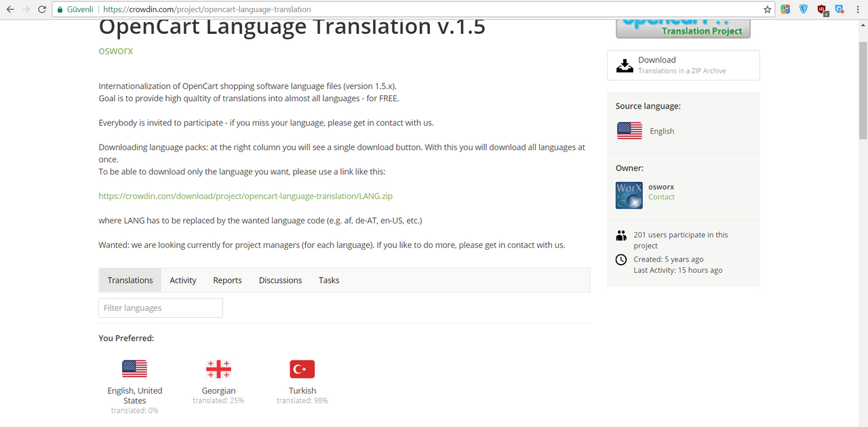The width and height of the screenshot is (868, 427).
Task: Select the Georgian flag icon
Action: click(x=218, y=369)
